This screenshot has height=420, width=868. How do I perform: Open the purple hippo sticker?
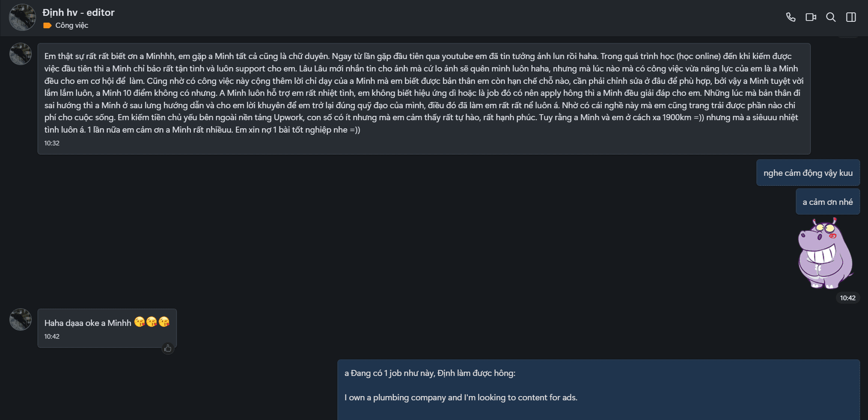[x=825, y=253]
